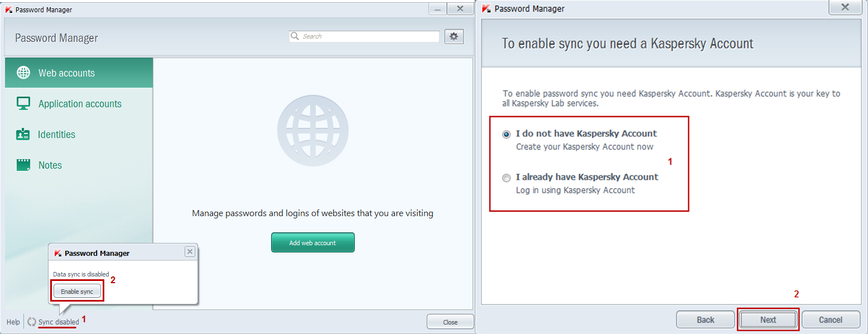Click the globe icon beside Web accounts
The height and width of the screenshot is (334, 868).
click(x=23, y=73)
